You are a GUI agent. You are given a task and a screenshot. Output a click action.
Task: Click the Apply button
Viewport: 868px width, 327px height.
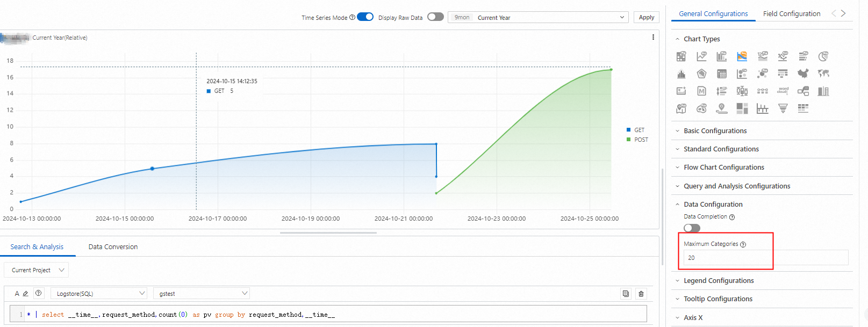click(x=647, y=17)
